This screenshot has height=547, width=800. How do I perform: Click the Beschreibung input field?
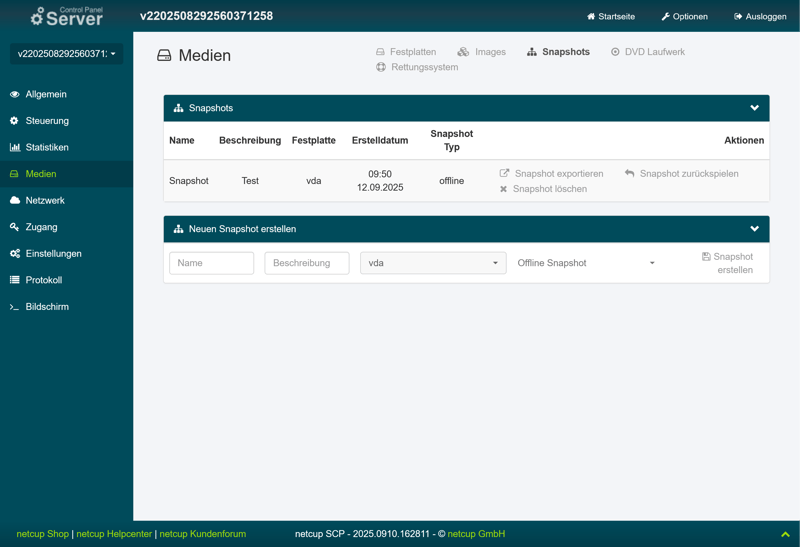coord(306,263)
